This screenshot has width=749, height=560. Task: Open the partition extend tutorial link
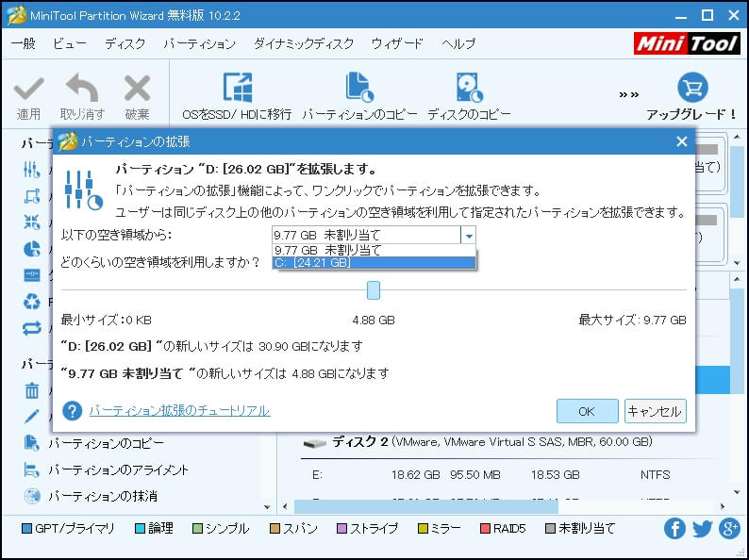tap(179, 410)
